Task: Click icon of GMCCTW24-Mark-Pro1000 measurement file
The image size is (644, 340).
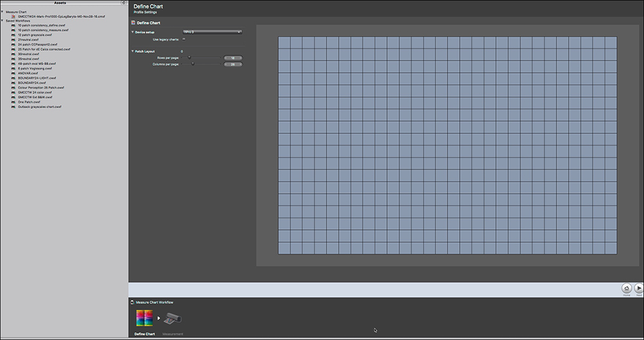Action: coord(14,16)
